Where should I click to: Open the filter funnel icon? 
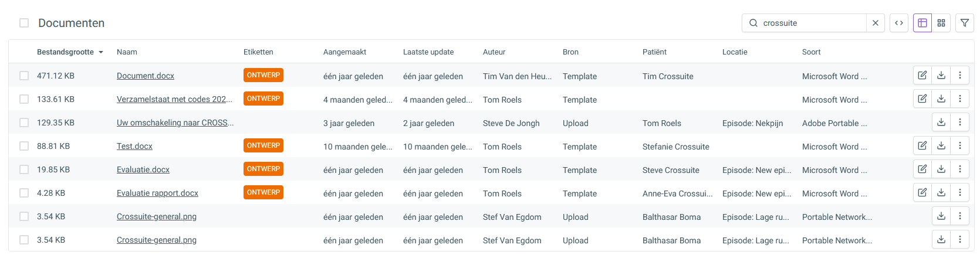pyautogui.click(x=965, y=23)
